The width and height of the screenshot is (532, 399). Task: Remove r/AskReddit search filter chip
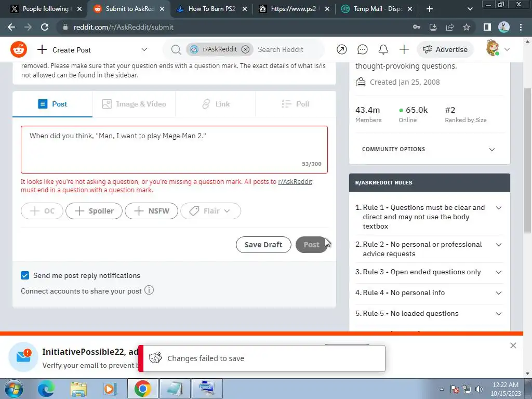coord(245,49)
